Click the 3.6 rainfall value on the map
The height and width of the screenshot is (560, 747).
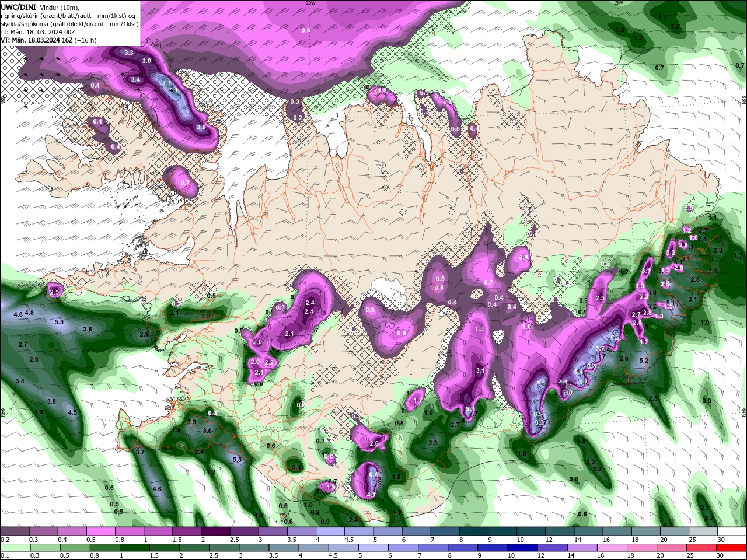pyautogui.click(x=207, y=430)
